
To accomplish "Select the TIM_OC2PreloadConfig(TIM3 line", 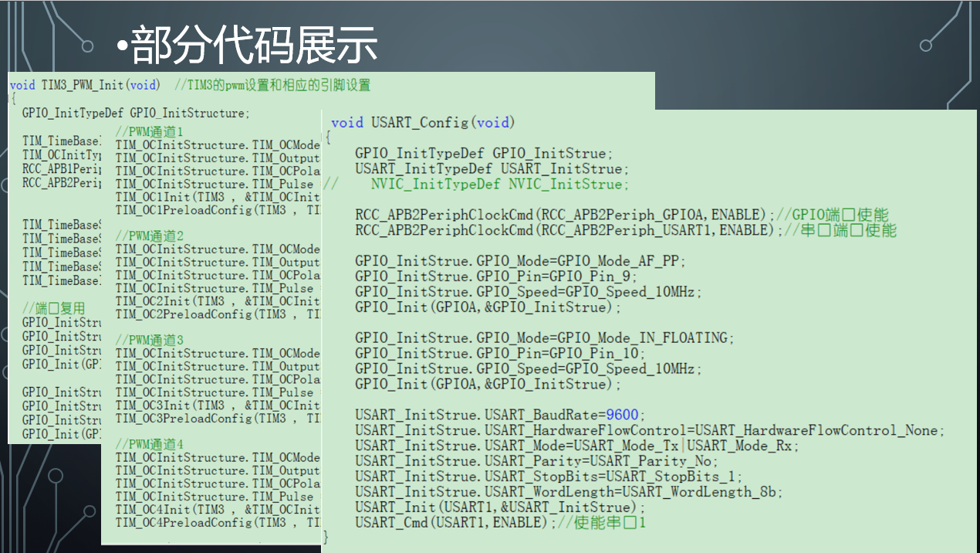I will pos(218,314).
